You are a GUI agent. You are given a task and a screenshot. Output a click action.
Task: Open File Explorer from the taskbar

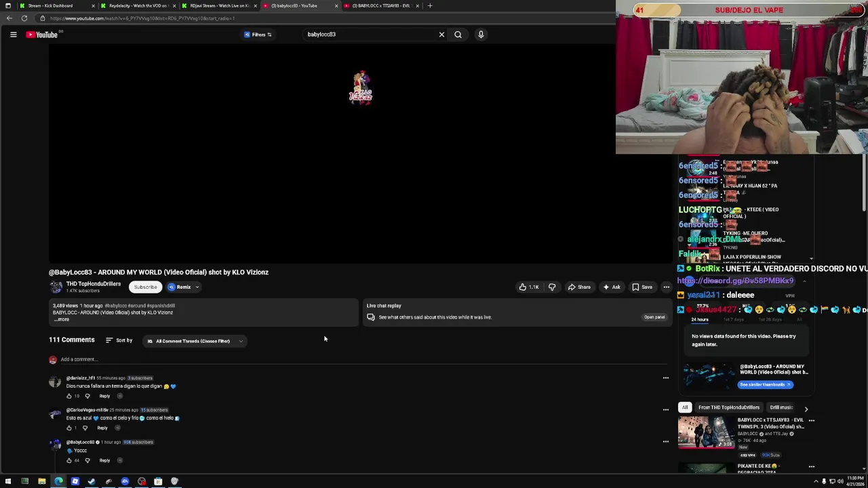41,481
